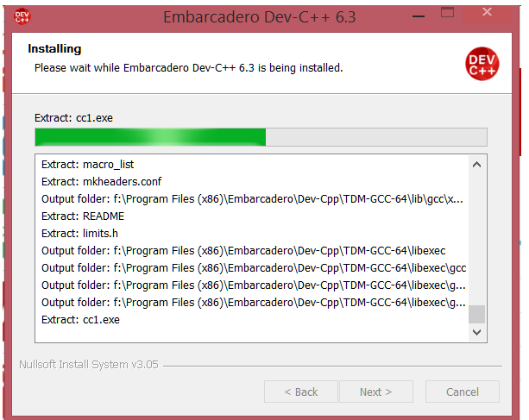Click the red DEV C++ logo in the header
Image resolution: width=529 pixels, height=420 pixels.
click(482, 64)
